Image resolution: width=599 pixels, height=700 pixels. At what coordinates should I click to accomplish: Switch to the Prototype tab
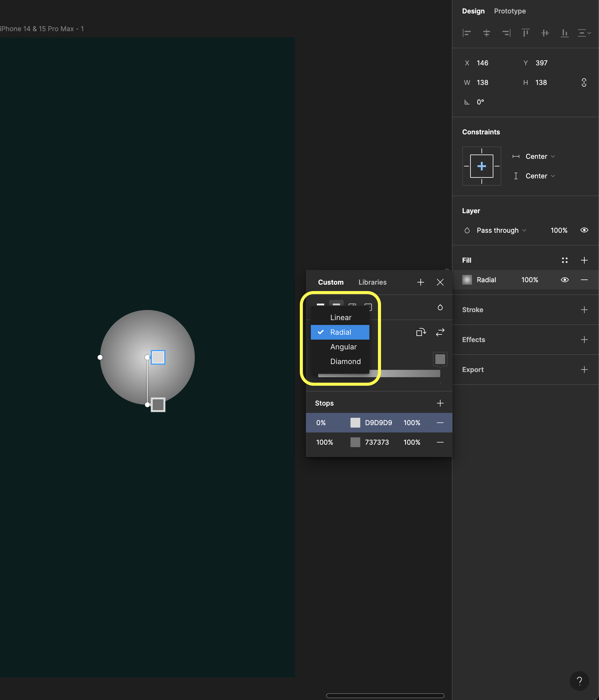point(510,11)
